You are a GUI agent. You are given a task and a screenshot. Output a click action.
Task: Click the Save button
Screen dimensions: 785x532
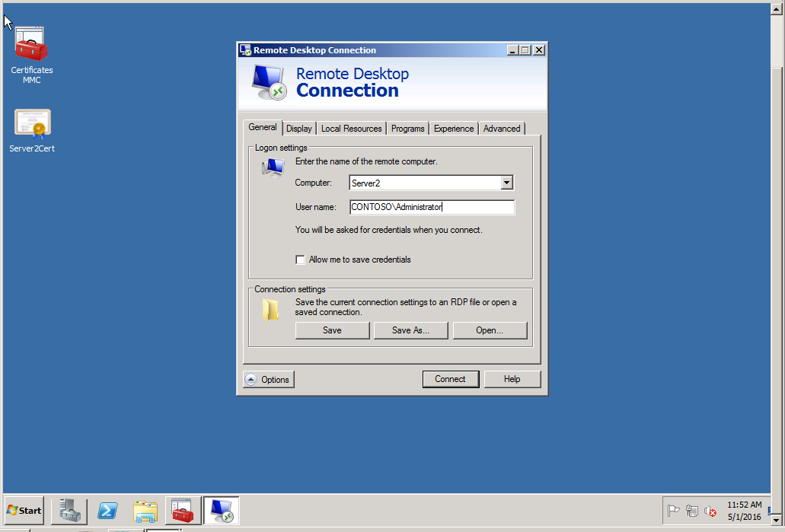(332, 330)
